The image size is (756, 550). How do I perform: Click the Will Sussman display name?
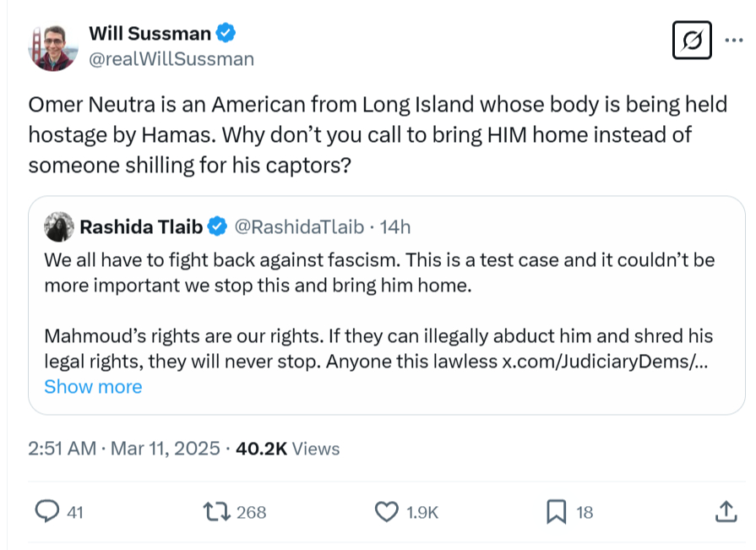pos(150,34)
